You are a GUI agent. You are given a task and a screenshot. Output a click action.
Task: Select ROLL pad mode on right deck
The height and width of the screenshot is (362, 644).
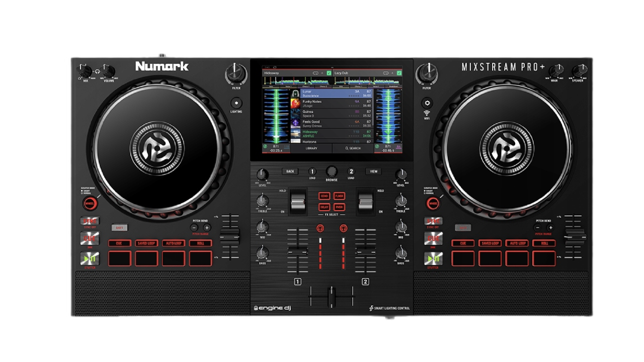tap(544, 243)
